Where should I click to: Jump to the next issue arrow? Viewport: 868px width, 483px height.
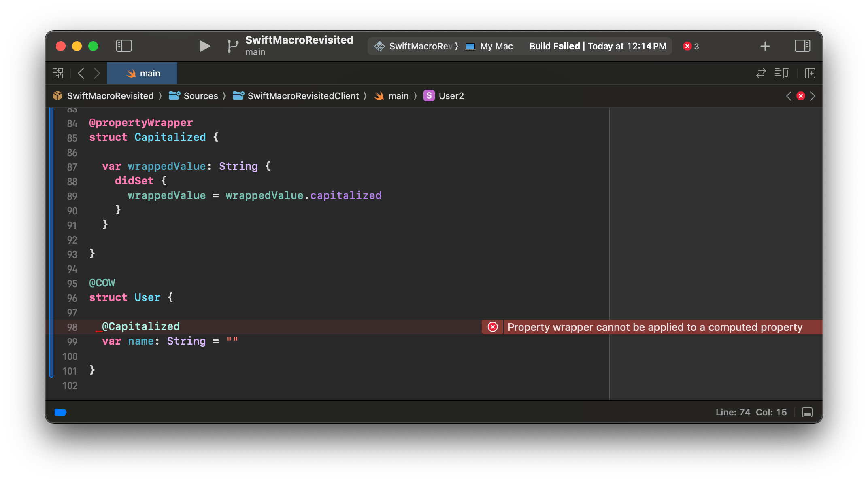(x=813, y=96)
